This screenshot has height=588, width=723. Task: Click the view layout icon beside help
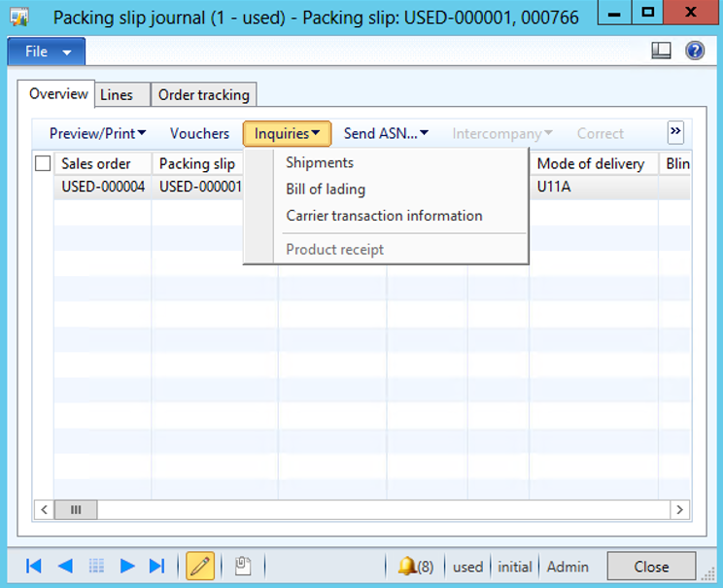(x=662, y=52)
